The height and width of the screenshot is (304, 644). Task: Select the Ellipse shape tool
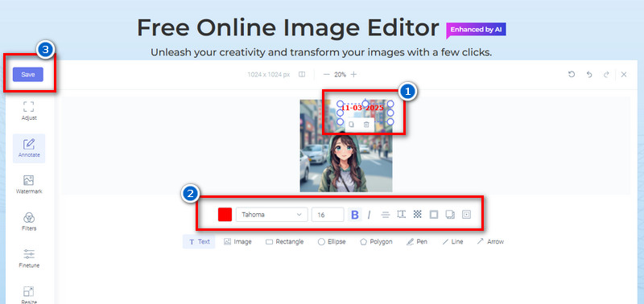point(332,241)
